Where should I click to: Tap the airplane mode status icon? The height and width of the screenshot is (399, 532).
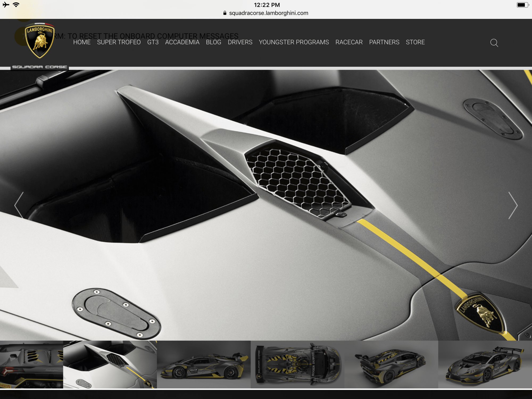click(6, 5)
